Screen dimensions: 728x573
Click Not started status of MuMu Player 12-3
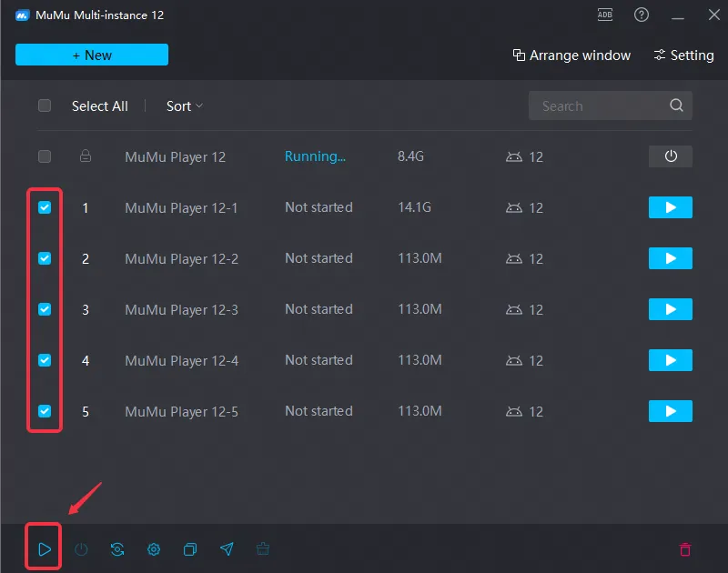click(319, 309)
